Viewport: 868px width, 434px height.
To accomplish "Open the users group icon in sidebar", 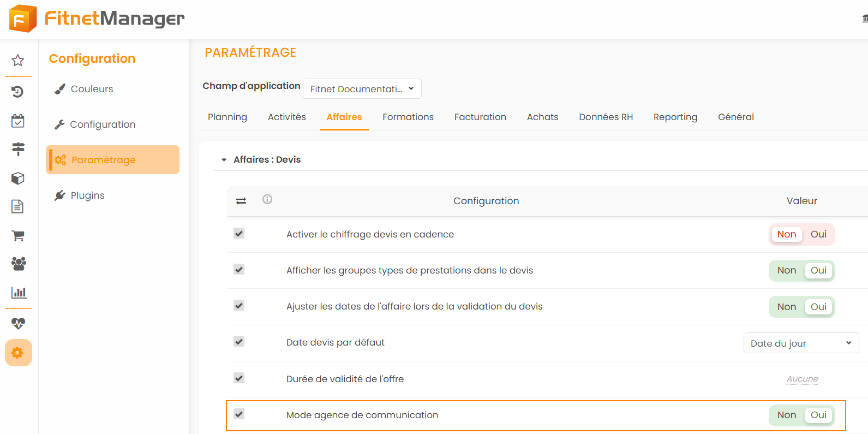I will (18, 264).
